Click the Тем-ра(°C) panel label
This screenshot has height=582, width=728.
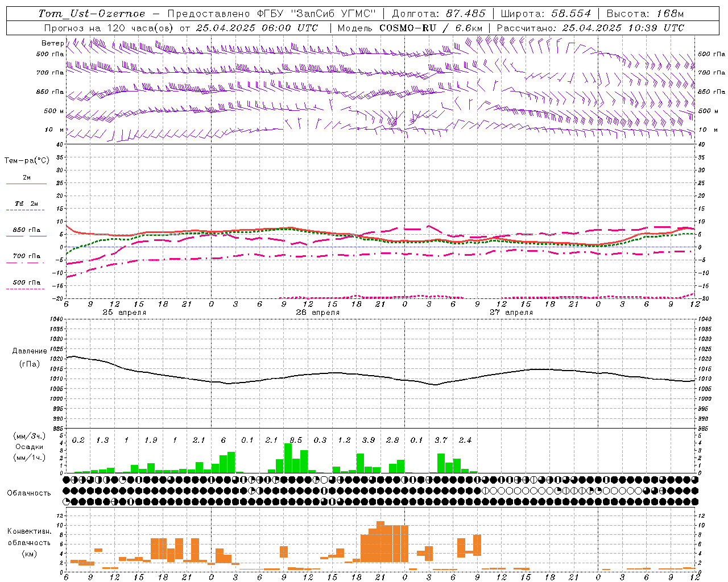click(27, 161)
